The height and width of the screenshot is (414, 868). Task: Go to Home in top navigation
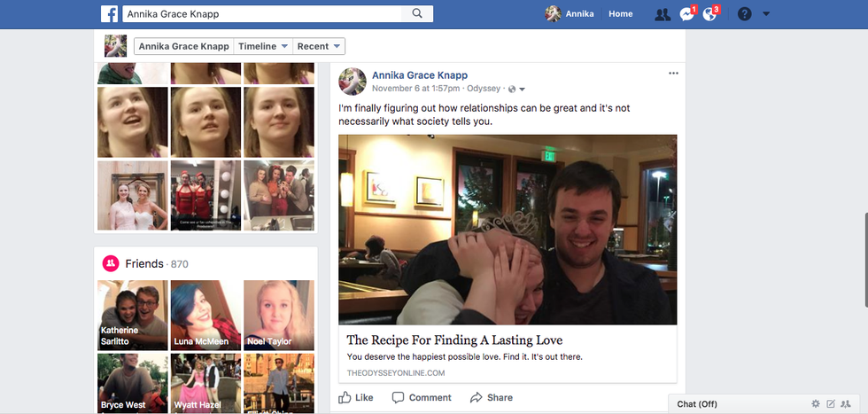pyautogui.click(x=621, y=14)
